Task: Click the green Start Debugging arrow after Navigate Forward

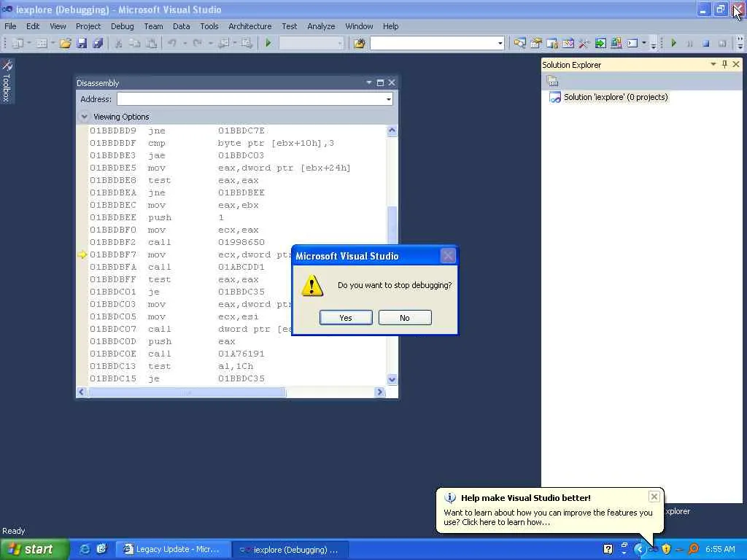Action: (x=268, y=43)
